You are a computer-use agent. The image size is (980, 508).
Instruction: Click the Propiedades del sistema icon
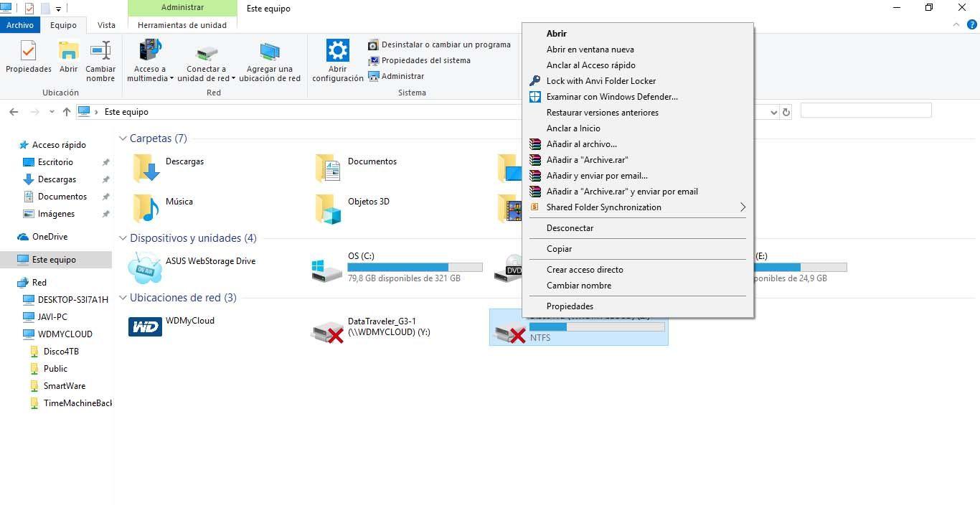point(374,60)
